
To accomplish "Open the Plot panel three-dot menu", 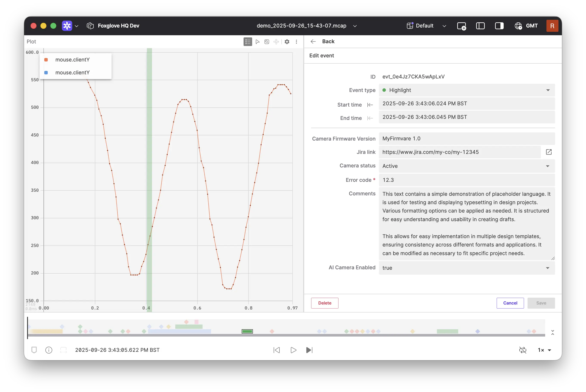I will coord(296,42).
